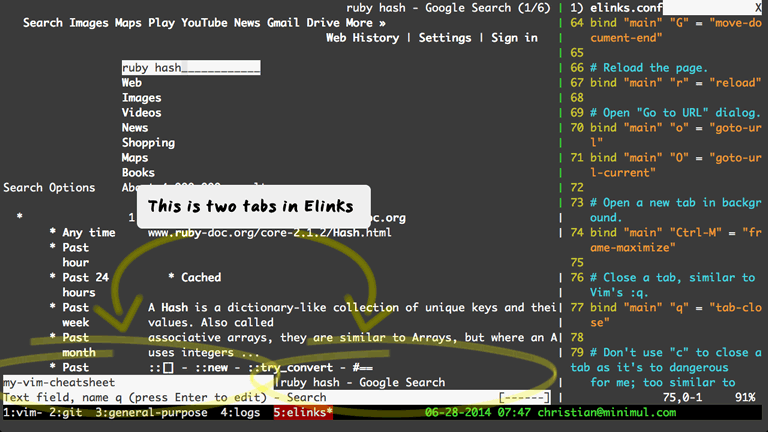Open the Settings link

445,38
